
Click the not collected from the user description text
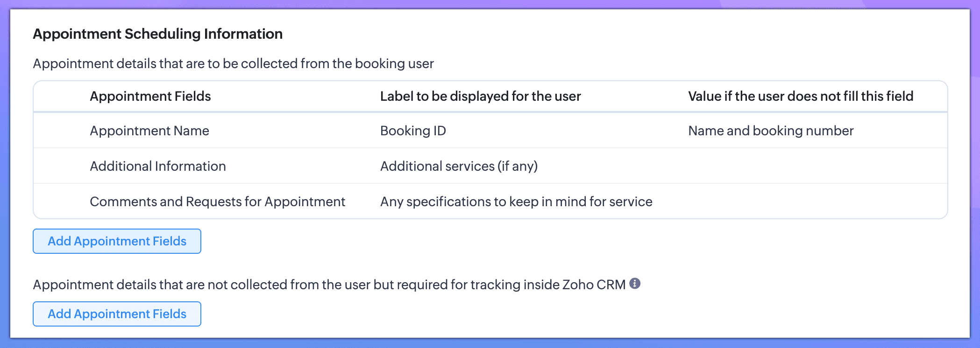click(329, 285)
